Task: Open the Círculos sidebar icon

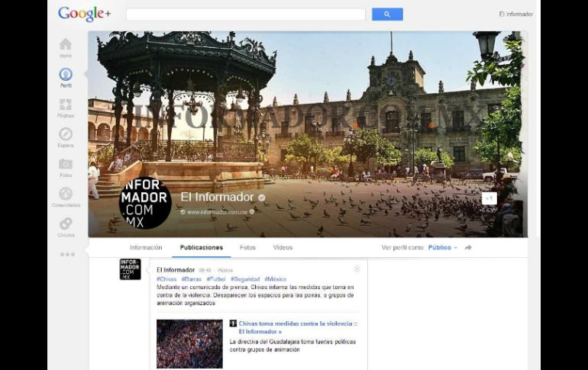Action: click(x=66, y=224)
